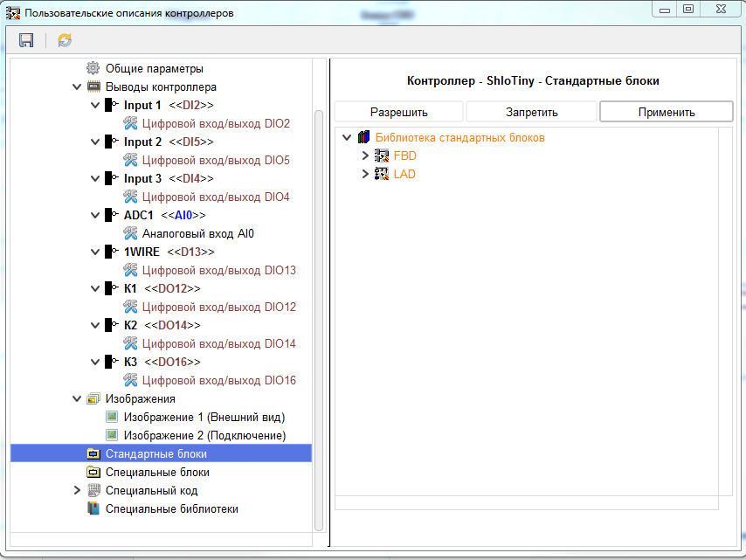
Task: Collapse the Input 1 pin node
Action: [x=95, y=105]
